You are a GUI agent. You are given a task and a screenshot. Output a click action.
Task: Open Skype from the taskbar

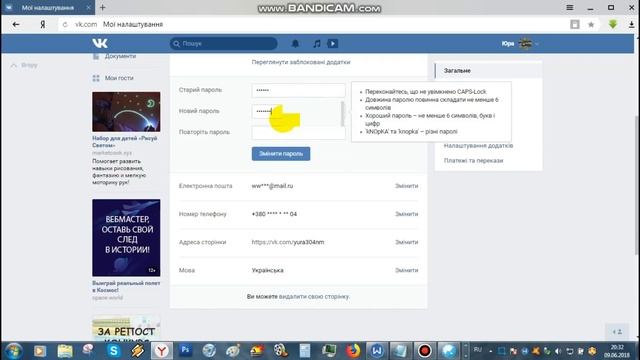(x=113, y=351)
